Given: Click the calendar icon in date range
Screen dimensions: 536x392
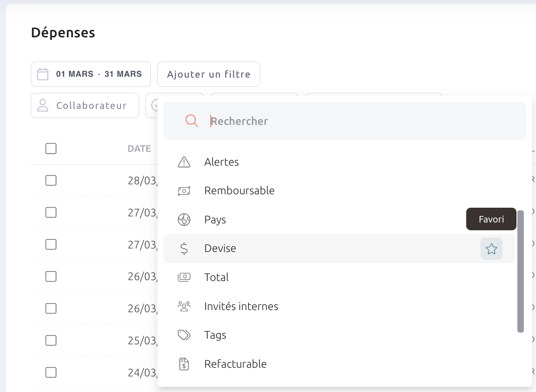Looking at the screenshot, I should coord(42,74).
